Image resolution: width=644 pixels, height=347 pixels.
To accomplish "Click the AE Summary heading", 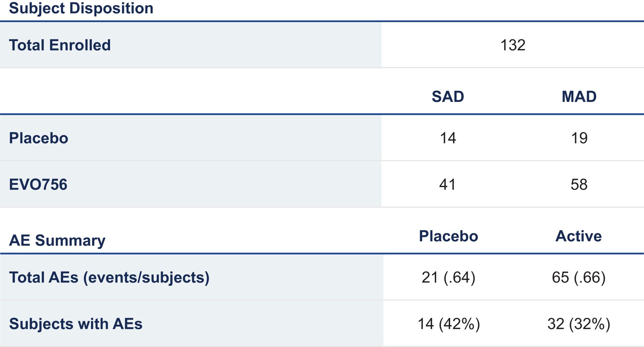I will click(x=57, y=240).
